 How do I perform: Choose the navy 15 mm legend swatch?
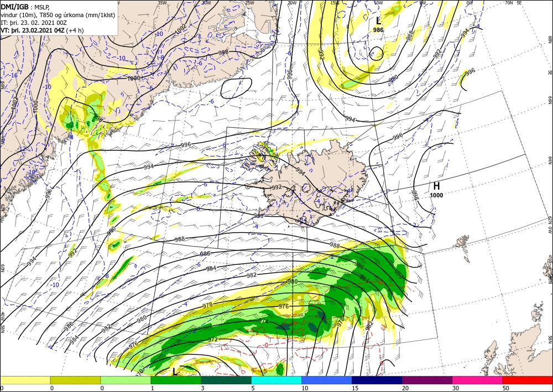377,380
